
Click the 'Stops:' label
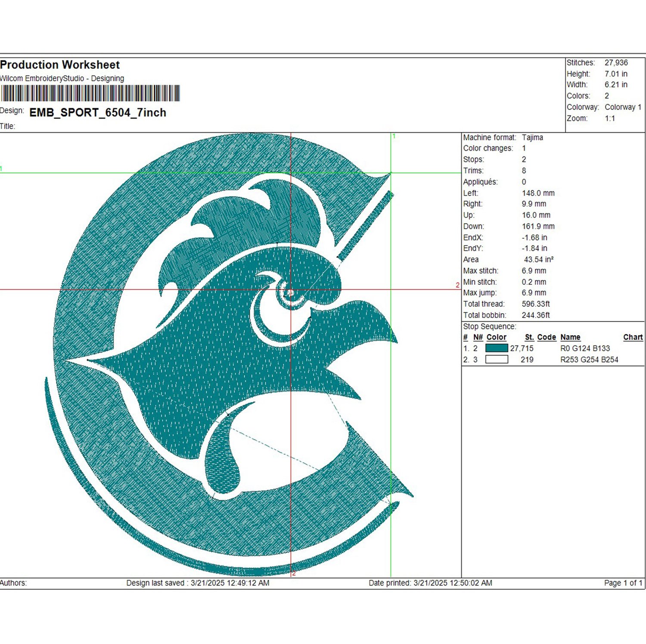(474, 159)
